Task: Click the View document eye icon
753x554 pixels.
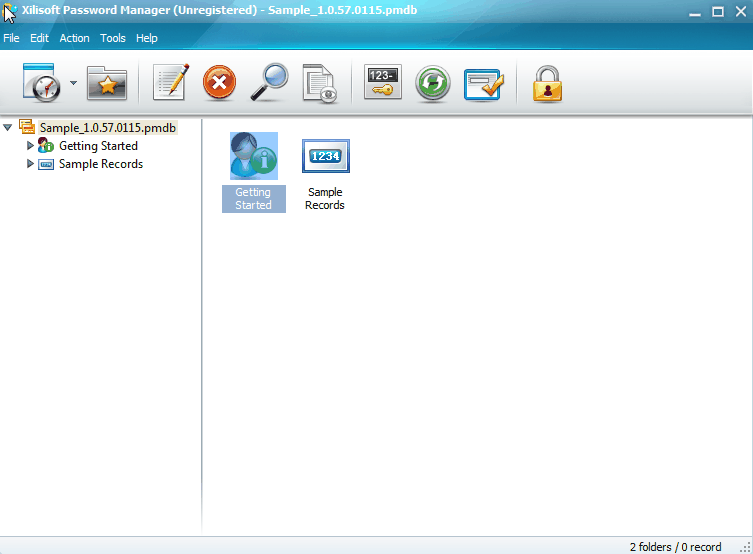Action: point(319,84)
